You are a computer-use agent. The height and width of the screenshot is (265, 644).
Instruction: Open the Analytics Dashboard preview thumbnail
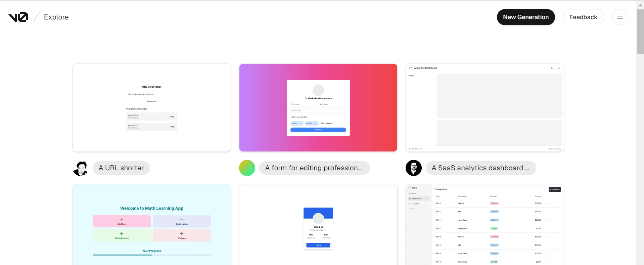[x=485, y=108]
